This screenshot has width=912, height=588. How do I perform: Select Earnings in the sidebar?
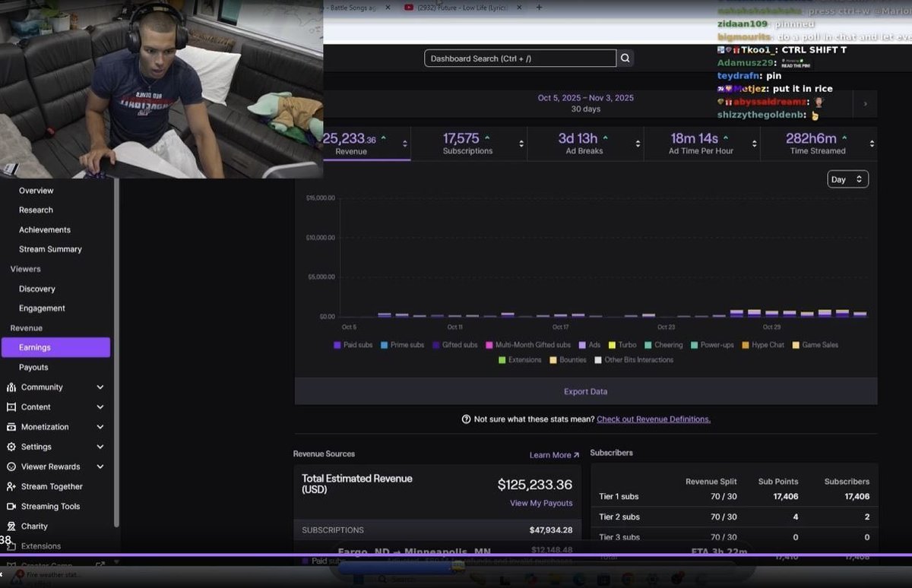coord(55,347)
